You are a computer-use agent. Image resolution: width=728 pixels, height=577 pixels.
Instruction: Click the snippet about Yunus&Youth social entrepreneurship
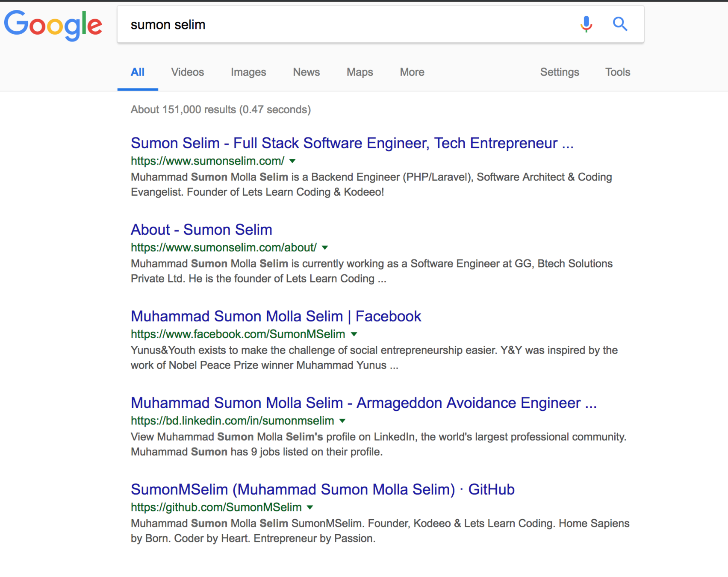374,358
